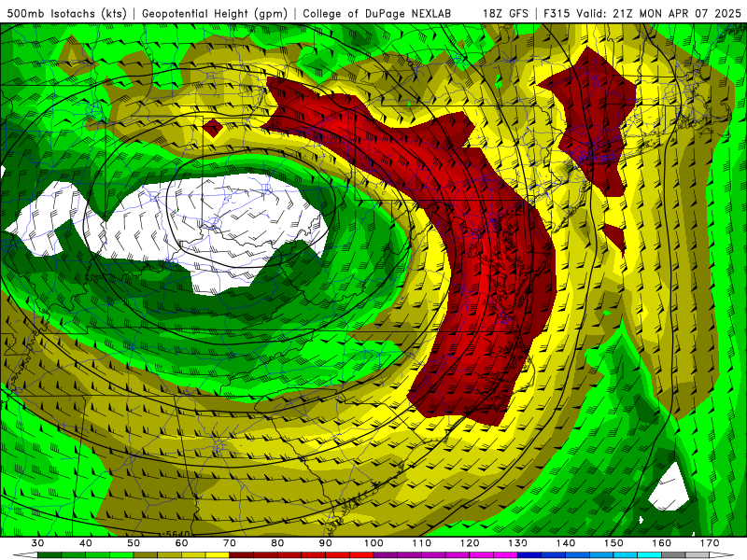Click the legend value '120'
Viewport: 747px width, 560px height.
[470, 543]
